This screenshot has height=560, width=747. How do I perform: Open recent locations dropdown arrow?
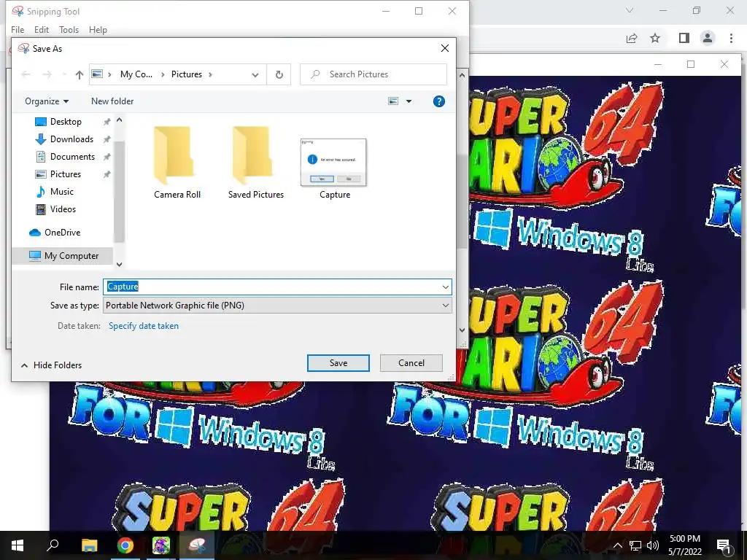pyautogui.click(x=64, y=74)
